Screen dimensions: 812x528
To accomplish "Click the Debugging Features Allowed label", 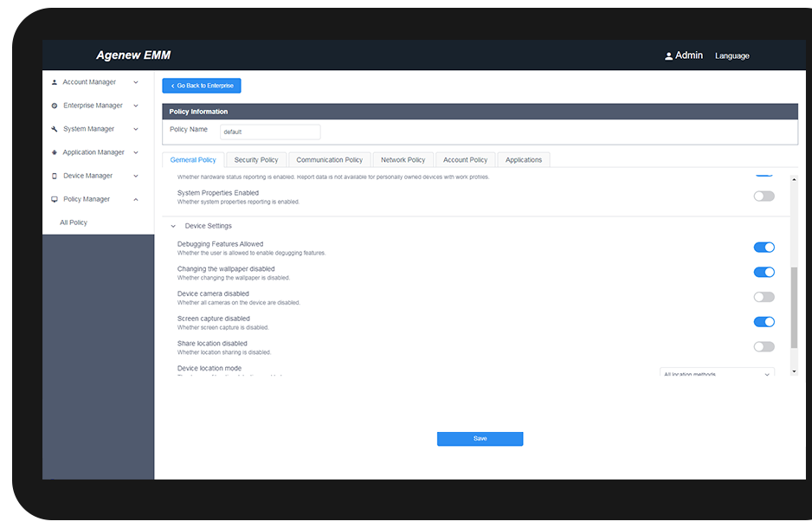I will [220, 244].
